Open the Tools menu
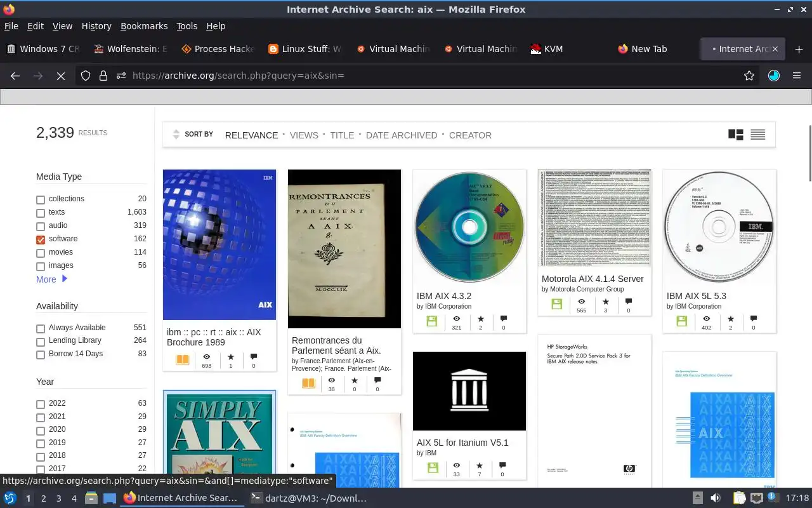Image resolution: width=812 pixels, height=508 pixels. click(187, 26)
